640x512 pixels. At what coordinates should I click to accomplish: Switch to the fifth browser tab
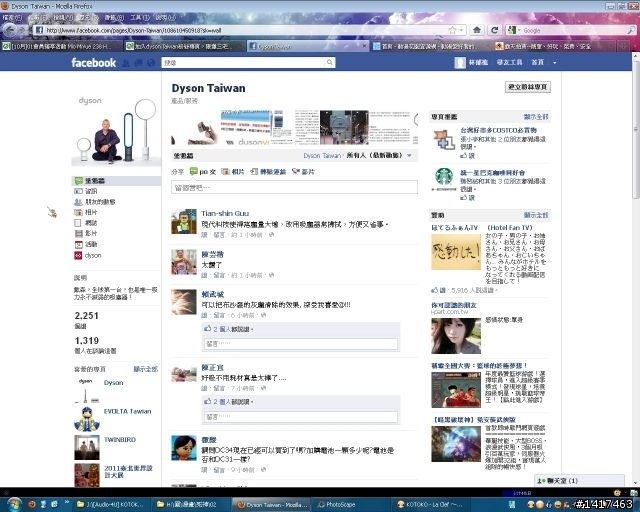pyautogui.click(x=553, y=46)
